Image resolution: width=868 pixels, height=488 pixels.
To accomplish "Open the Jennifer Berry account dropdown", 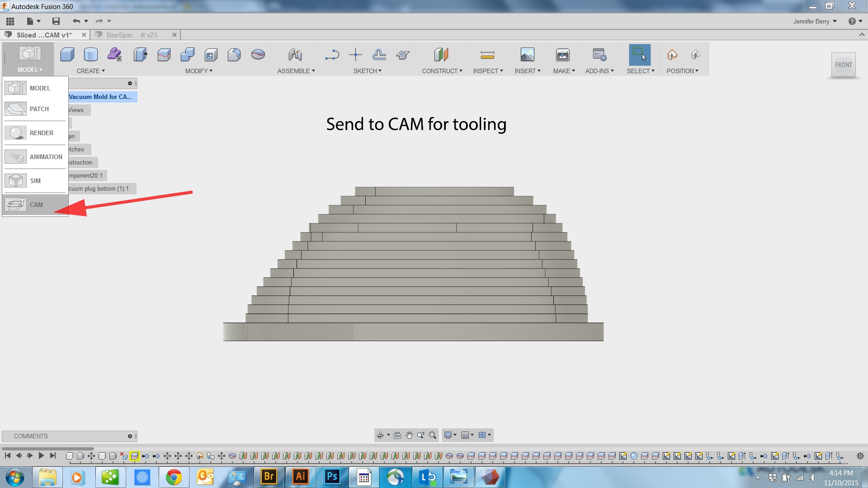I will [815, 21].
